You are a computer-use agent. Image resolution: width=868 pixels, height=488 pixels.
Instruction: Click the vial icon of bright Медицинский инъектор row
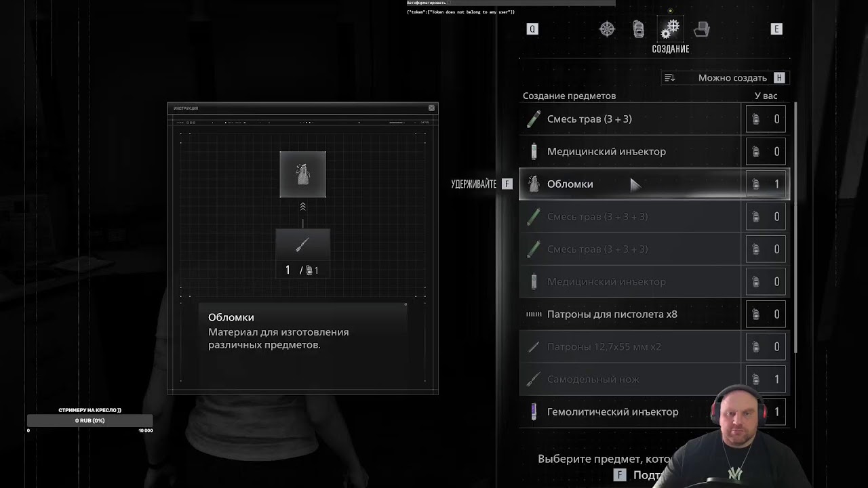[x=534, y=151]
